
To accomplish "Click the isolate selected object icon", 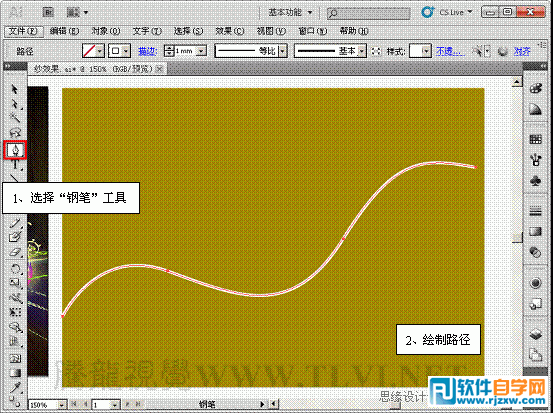I will click(376, 51).
